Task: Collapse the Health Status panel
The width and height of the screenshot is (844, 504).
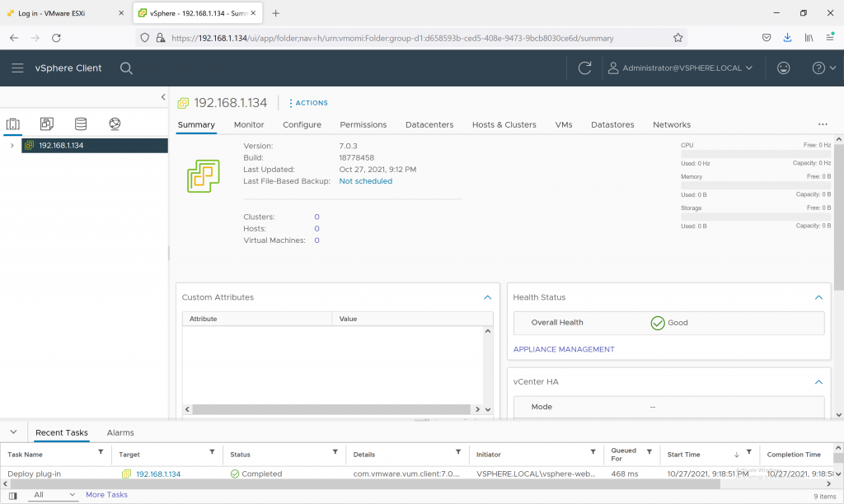Action: coord(818,297)
